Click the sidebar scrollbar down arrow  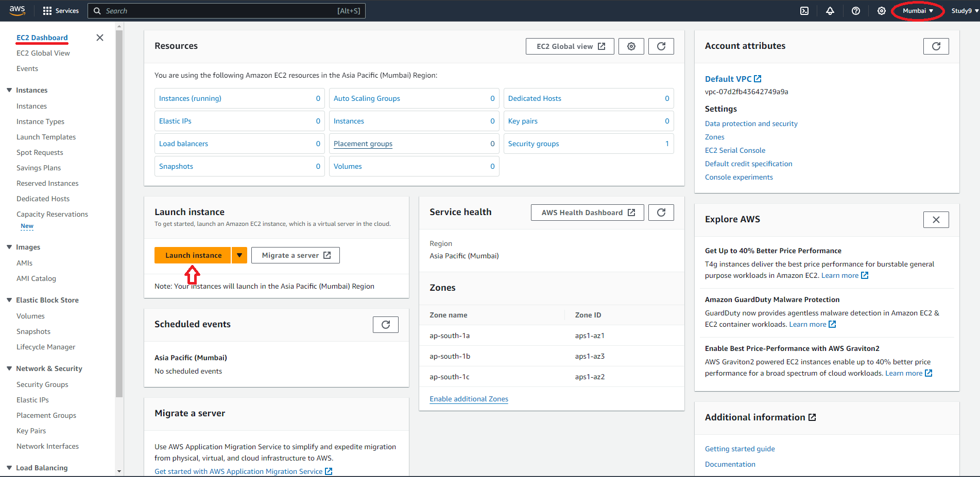[x=119, y=471]
